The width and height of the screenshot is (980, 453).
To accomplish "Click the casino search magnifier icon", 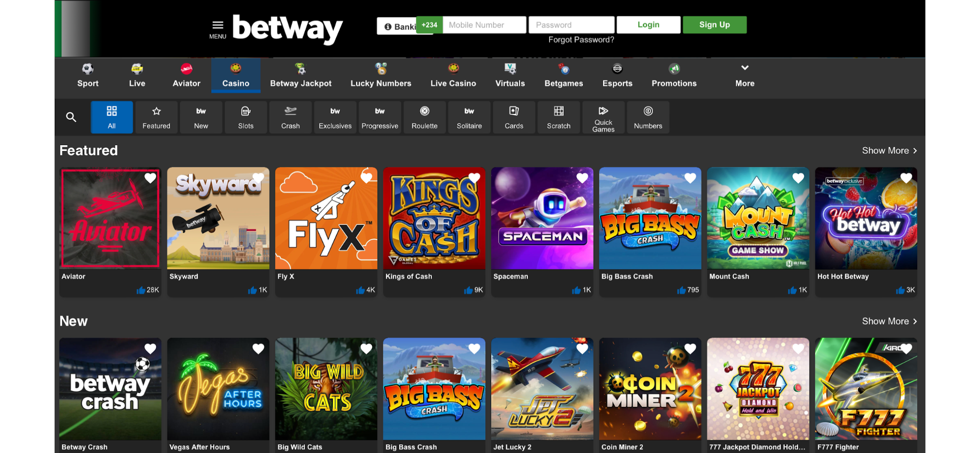I will [71, 117].
